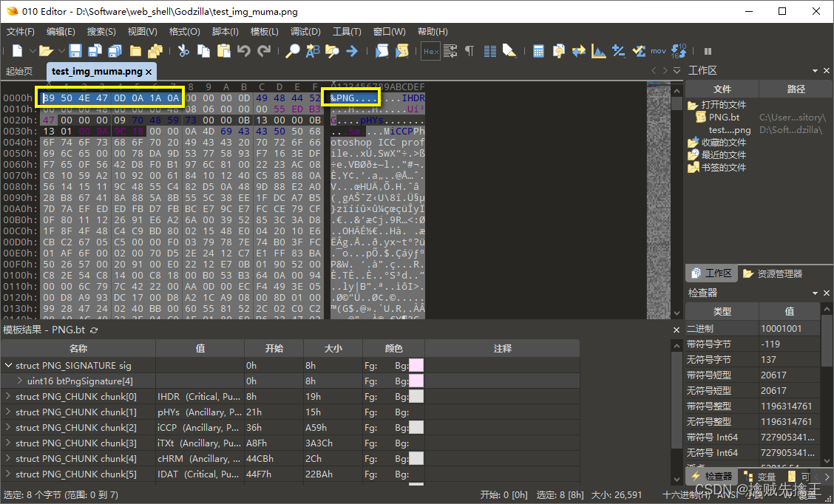Click grey Bg swatch of chunk[4] row
Viewport: 834px width, 504px height.
tap(416, 458)
